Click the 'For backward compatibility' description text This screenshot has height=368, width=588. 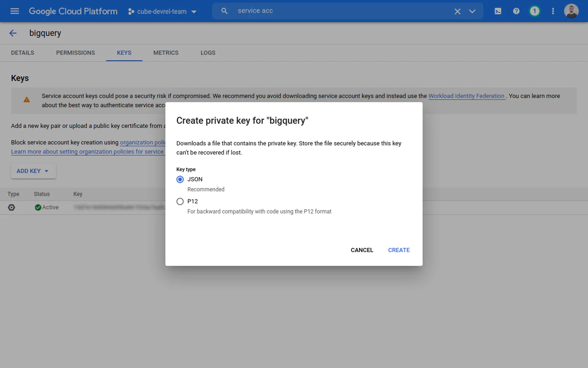[x=259, y=211]
